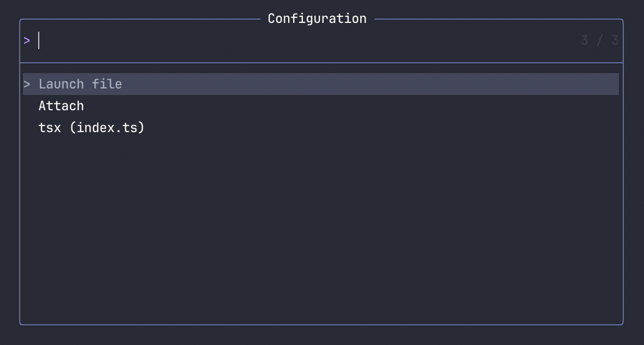Click the Configuration picker title

pyautogui.click(x=317, y=19)
